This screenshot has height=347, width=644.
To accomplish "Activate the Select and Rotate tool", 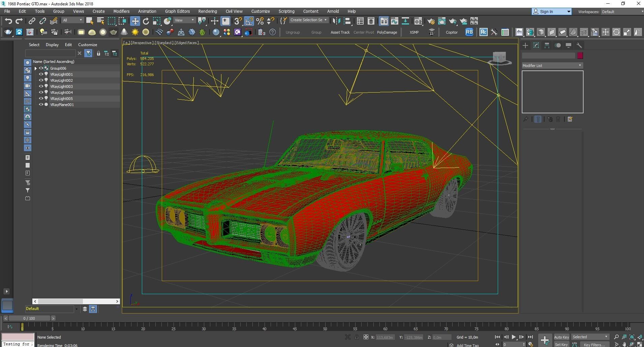I will pyautogui.click(x=145, y=21).
